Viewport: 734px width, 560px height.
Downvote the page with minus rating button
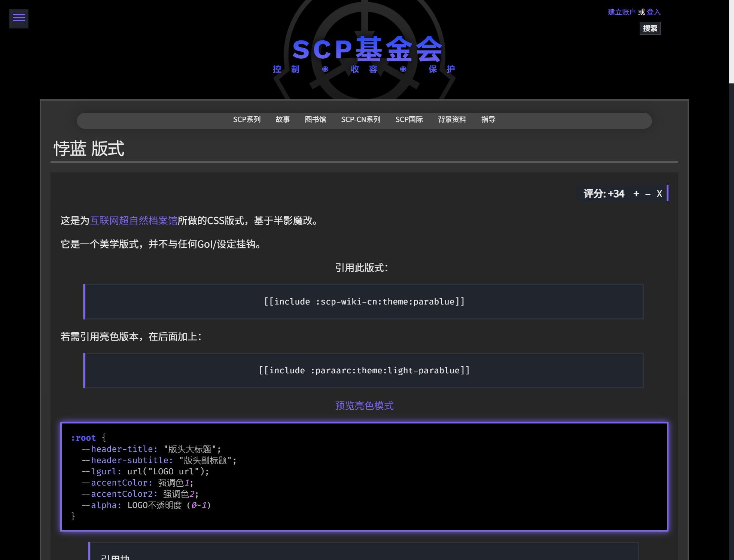pos(648,193)
